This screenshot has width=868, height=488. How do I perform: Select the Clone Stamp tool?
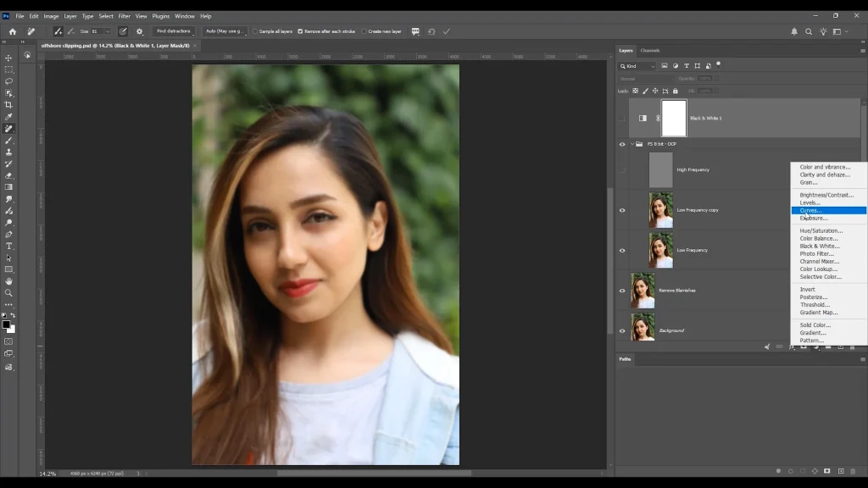point(8,152)
